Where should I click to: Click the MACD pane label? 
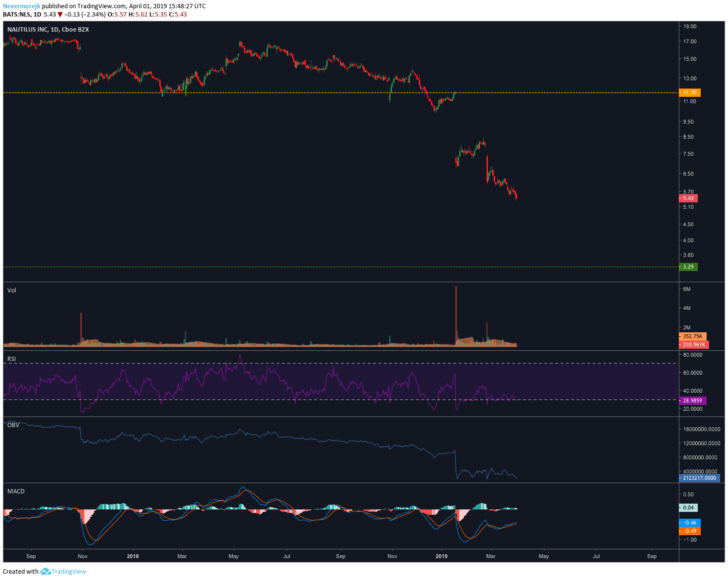coord(16,491)
